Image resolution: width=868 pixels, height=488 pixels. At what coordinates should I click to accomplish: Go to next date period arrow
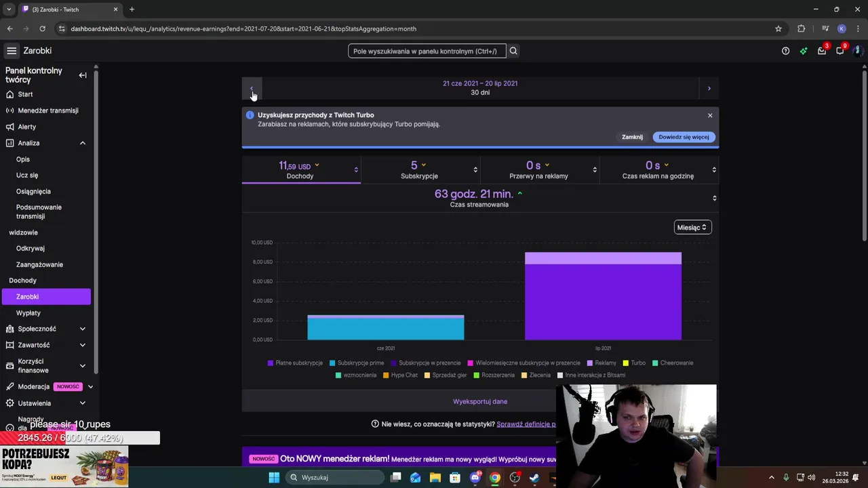click(709, 88)
